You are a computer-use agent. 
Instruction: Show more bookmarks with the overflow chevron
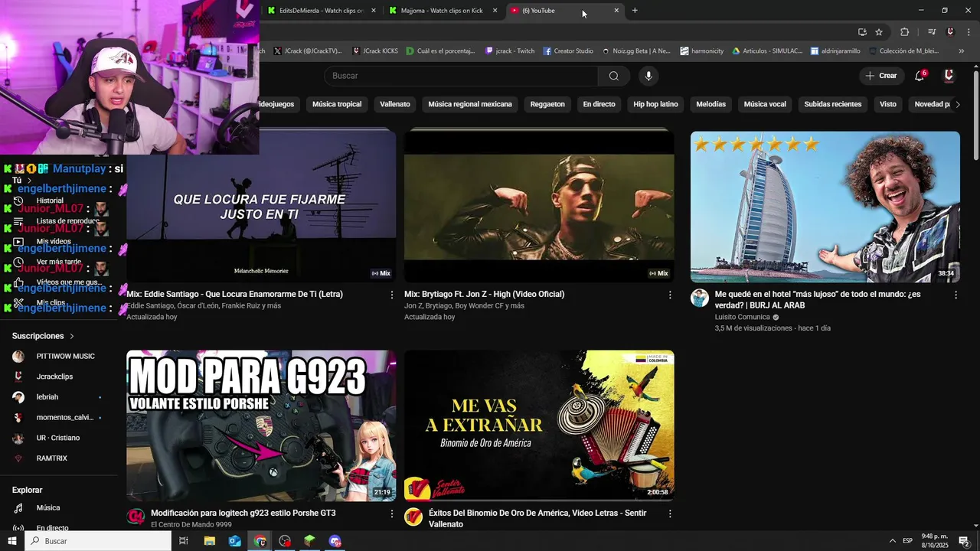coord(962,51)
